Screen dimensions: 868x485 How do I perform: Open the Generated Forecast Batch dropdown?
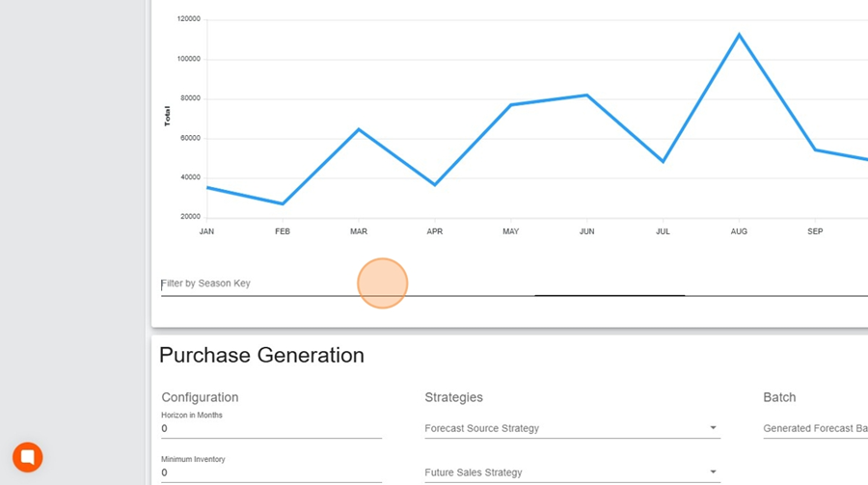(815, 428)
